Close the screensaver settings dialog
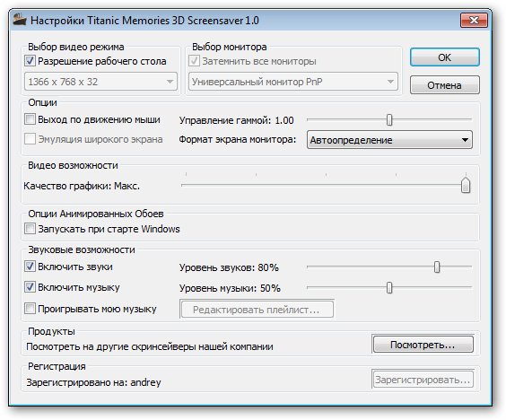Viewport: 506px width, 420px height. 474,21
